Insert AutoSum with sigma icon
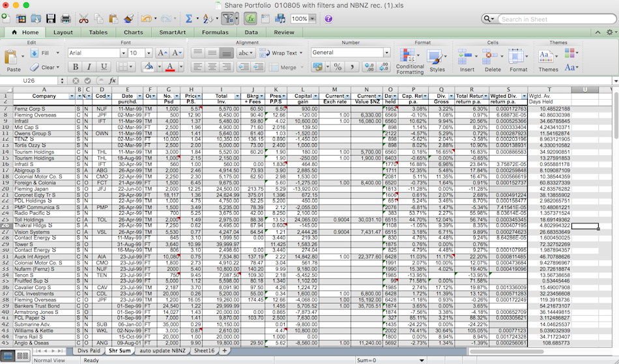The height and width of the screenshot is (364, 619). (x=189, y=18)
